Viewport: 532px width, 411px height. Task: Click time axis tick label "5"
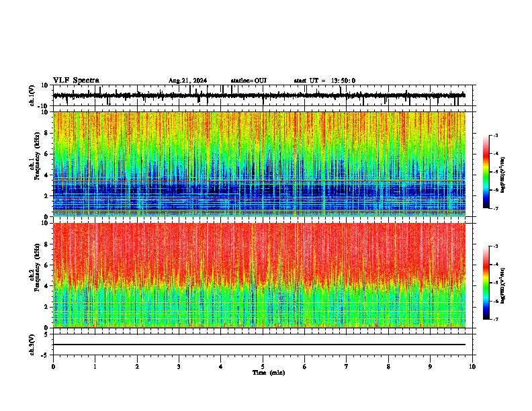263,367
